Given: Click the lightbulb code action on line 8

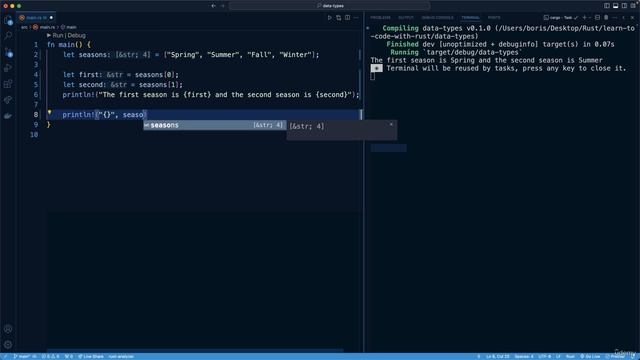Looking at the screenshot, I should (49, 112).
